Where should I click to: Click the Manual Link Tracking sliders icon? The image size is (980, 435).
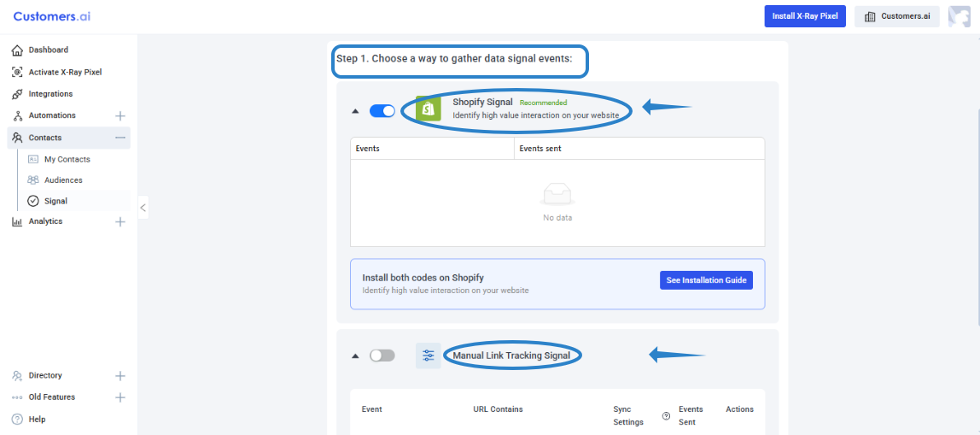[429, 356]
